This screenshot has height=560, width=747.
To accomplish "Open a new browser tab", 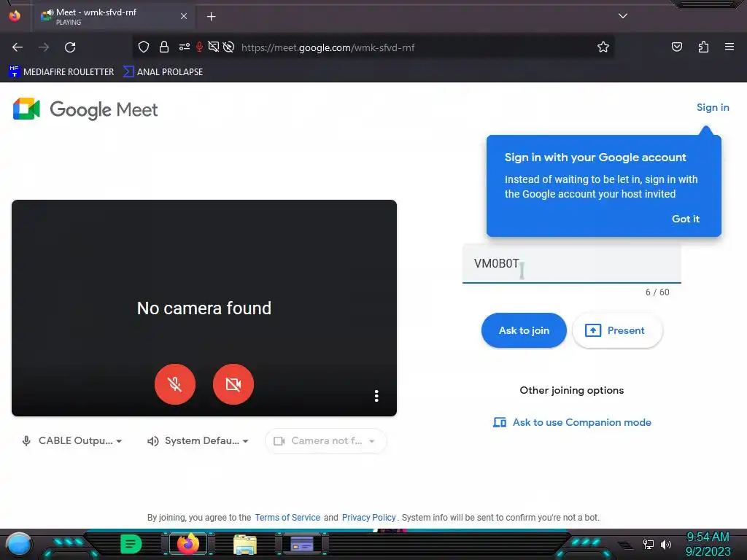I will click(211, 17).
